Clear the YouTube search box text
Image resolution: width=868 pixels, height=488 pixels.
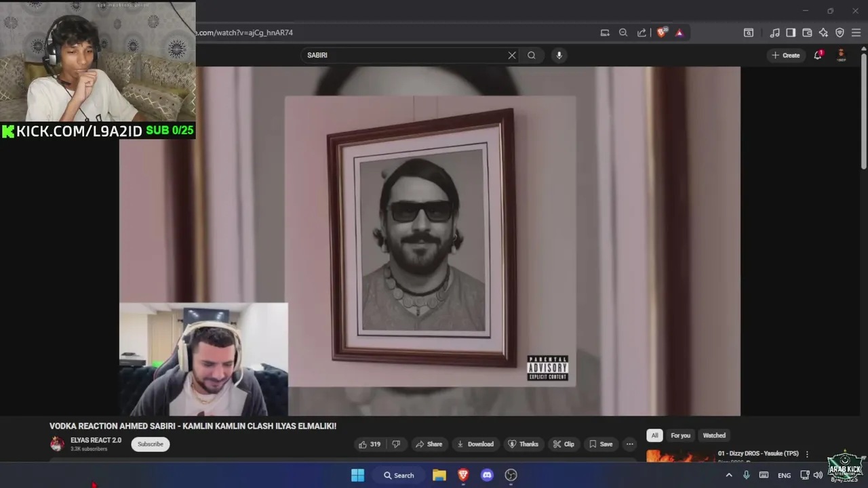click(x=512, y=56)
